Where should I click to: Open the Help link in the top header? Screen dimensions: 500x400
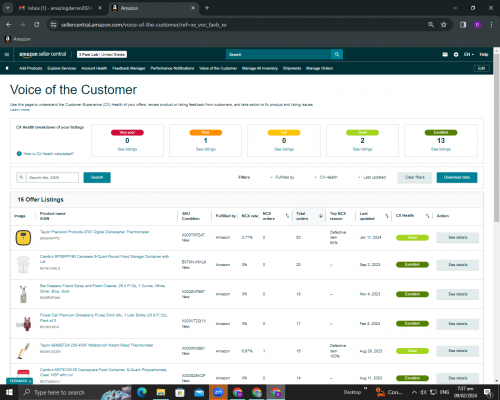[x=484, y=54]
